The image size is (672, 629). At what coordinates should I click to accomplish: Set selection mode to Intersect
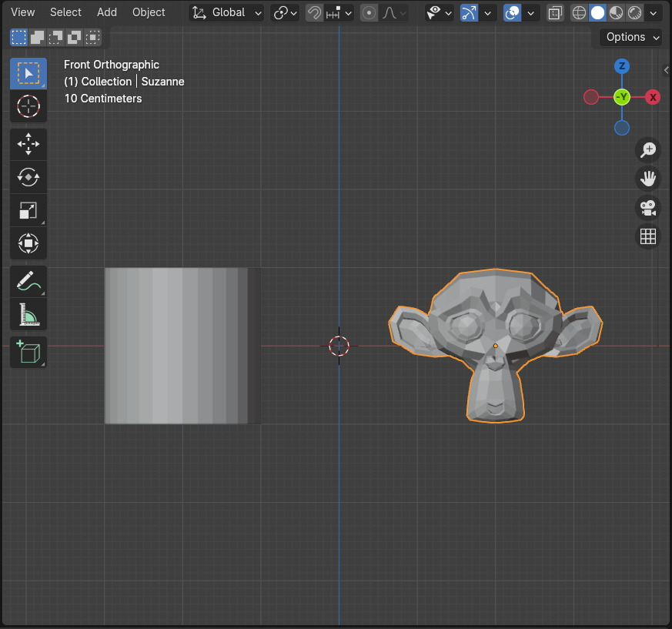92,37
